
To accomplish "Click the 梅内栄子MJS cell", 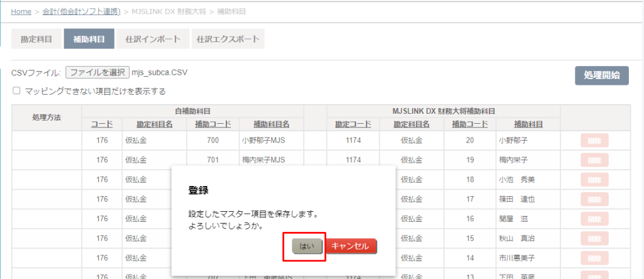I will 272,160.
